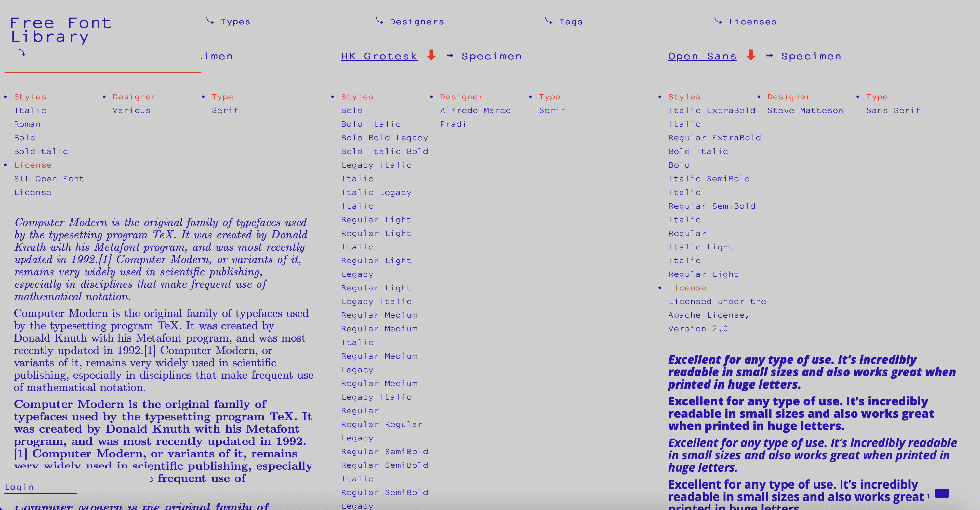This screenshot has height=510, width=980.
Task: Download HK Grotesk with the red arrow
Action: 431,56
